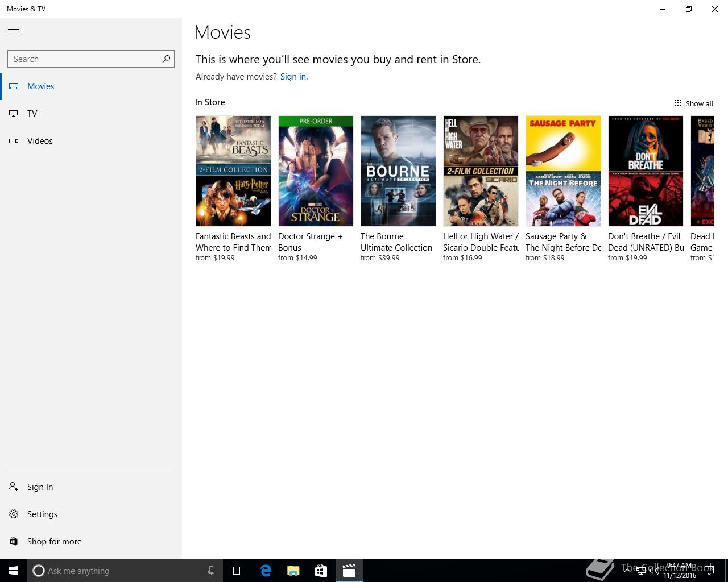Switch to the TV section
Viewport: 728px width, 582px height.
pos(91,114)
